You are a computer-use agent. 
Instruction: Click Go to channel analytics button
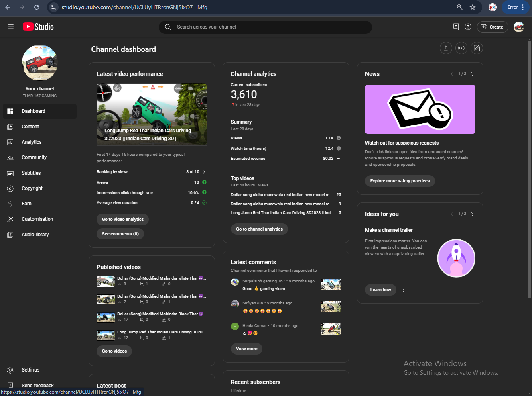[x=259, y=229]
